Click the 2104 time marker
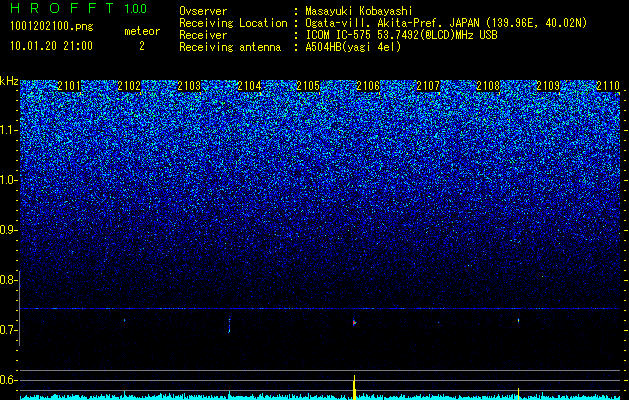 [249, 86]
